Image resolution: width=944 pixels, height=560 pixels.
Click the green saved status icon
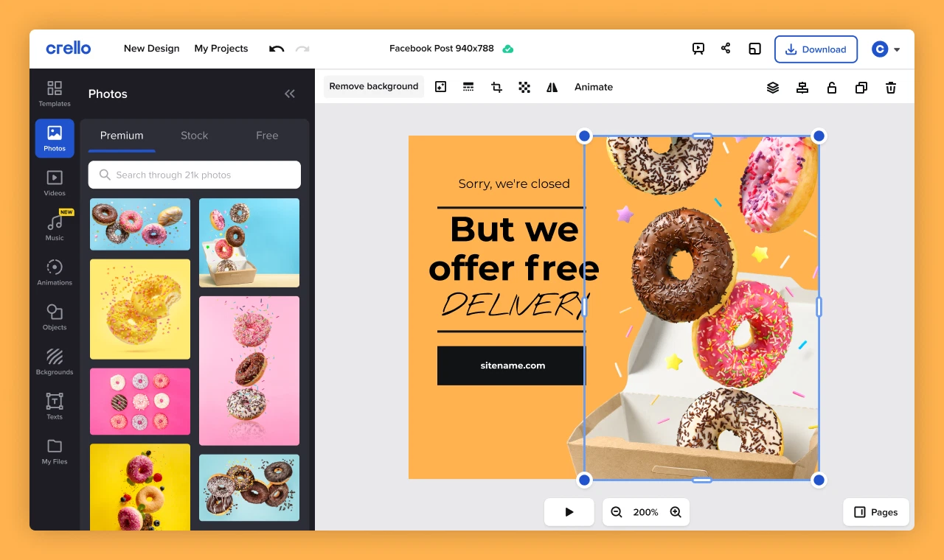[x=508, y=49]
